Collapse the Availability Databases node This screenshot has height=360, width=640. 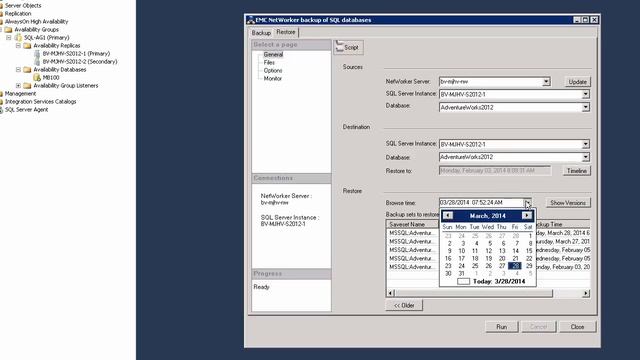point(18,70)
